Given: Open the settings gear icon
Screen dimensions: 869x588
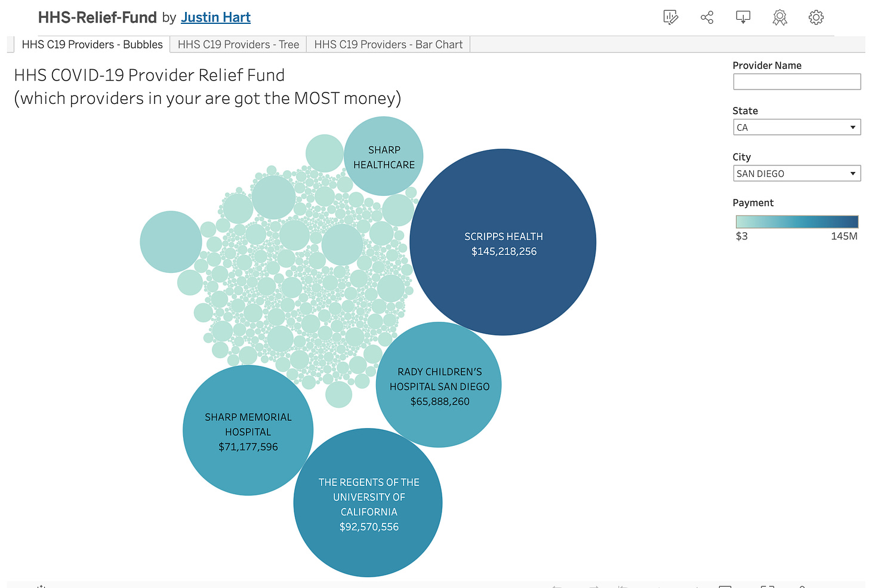Looking at the screenshot, I should tap(816, 17).
